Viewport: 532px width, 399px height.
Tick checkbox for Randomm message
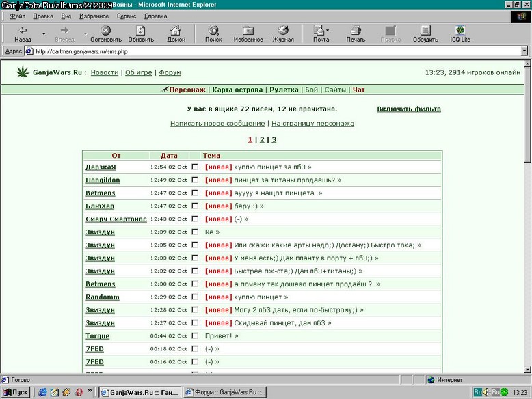pyautogui.click(x=195, y=297)
